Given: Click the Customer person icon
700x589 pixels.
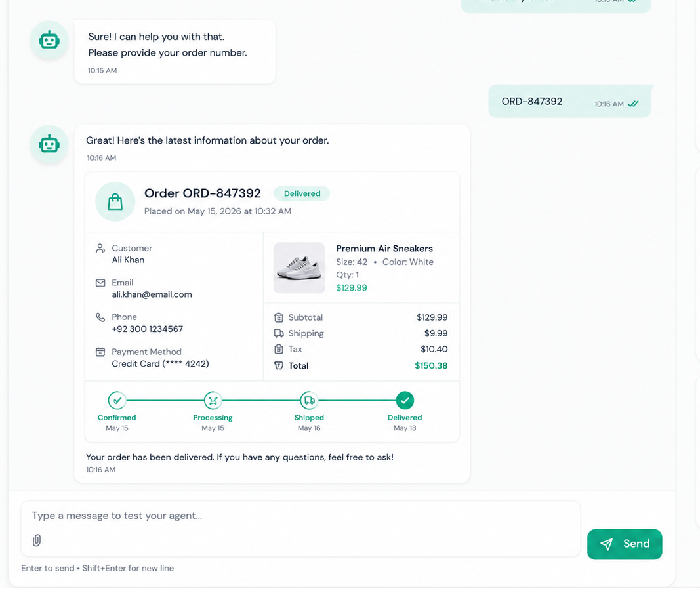Looking at the screenshot, I should 100,248.
